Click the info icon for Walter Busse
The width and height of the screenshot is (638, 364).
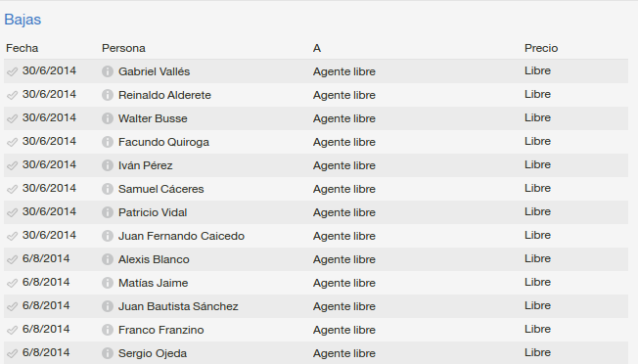pos(107,118)
